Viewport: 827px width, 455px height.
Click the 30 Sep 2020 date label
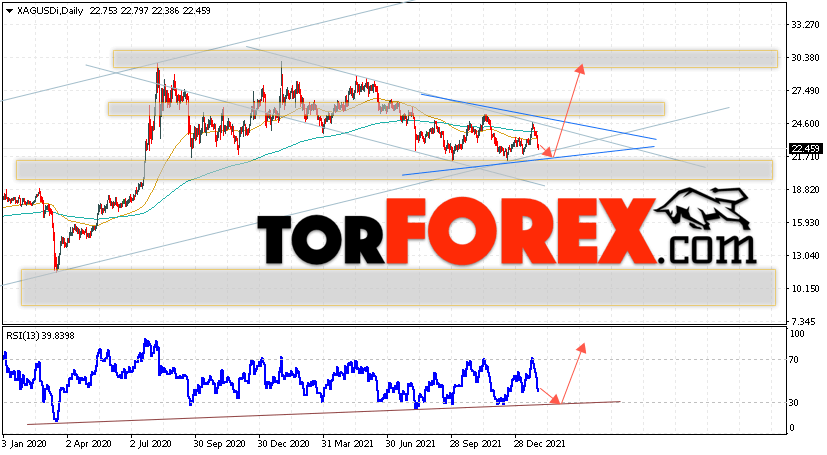[220, 443]
